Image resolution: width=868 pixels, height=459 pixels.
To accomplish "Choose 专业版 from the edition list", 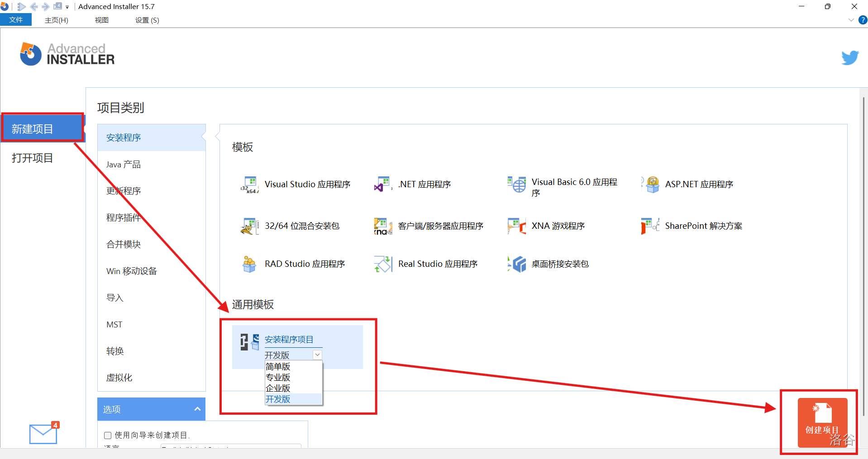I will point(278,378).
